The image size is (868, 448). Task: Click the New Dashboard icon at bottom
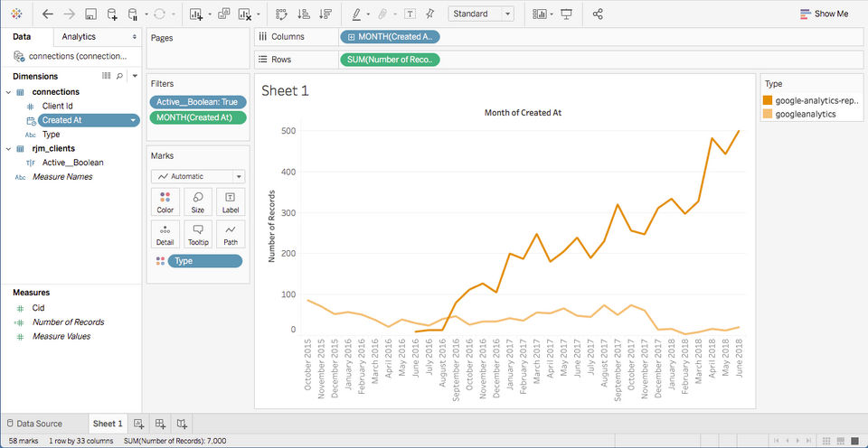tap(160, 424)
